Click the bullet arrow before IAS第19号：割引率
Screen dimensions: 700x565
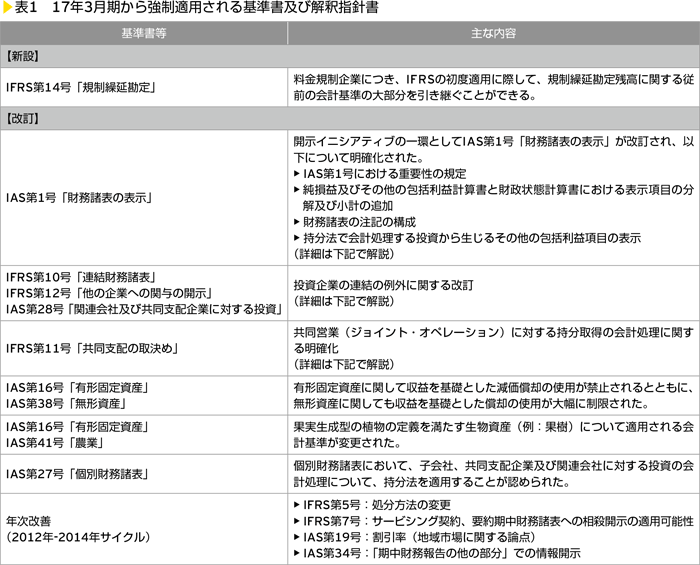click(x=297, y=538)
